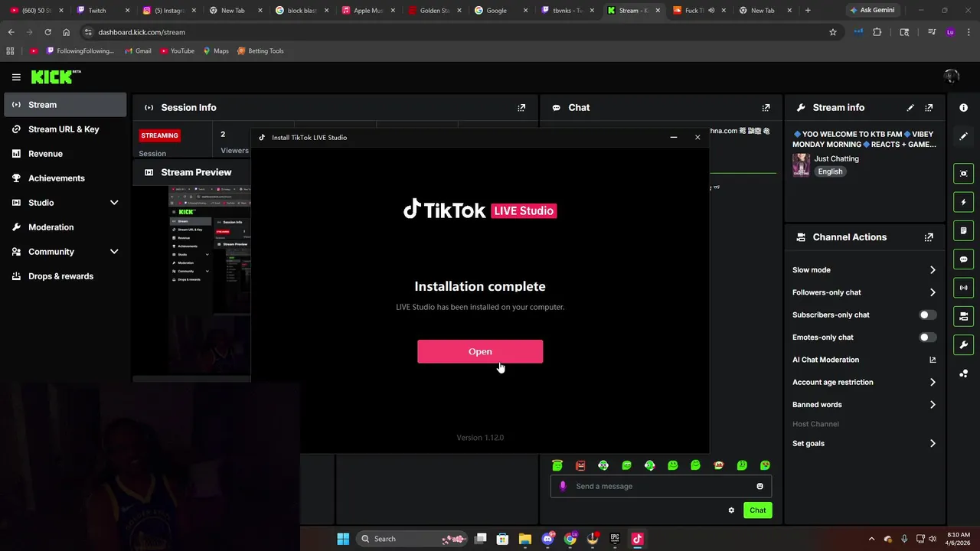Toggle the channel actions widget icon

(963, 316)
